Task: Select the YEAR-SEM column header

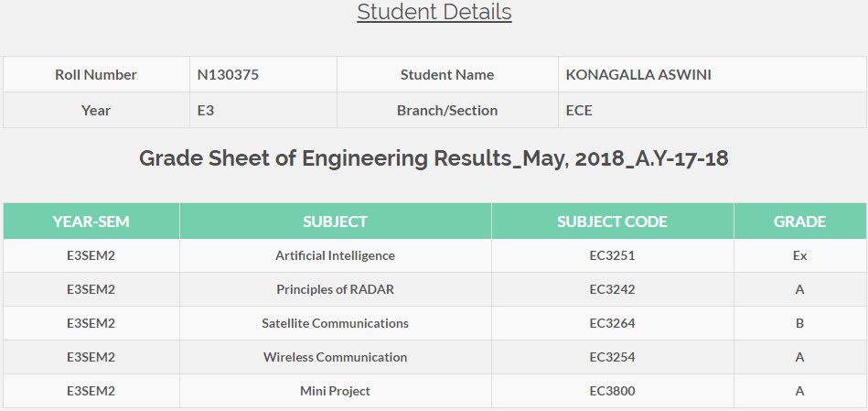Action: (x=91, y=222)
